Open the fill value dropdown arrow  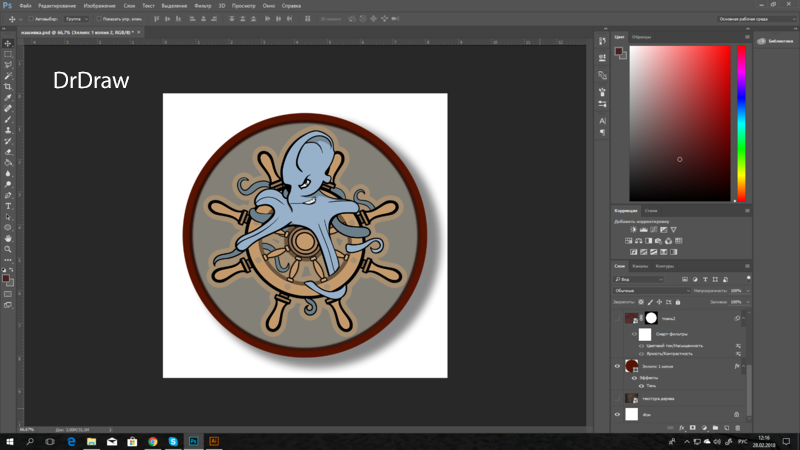tap(748, 302)
